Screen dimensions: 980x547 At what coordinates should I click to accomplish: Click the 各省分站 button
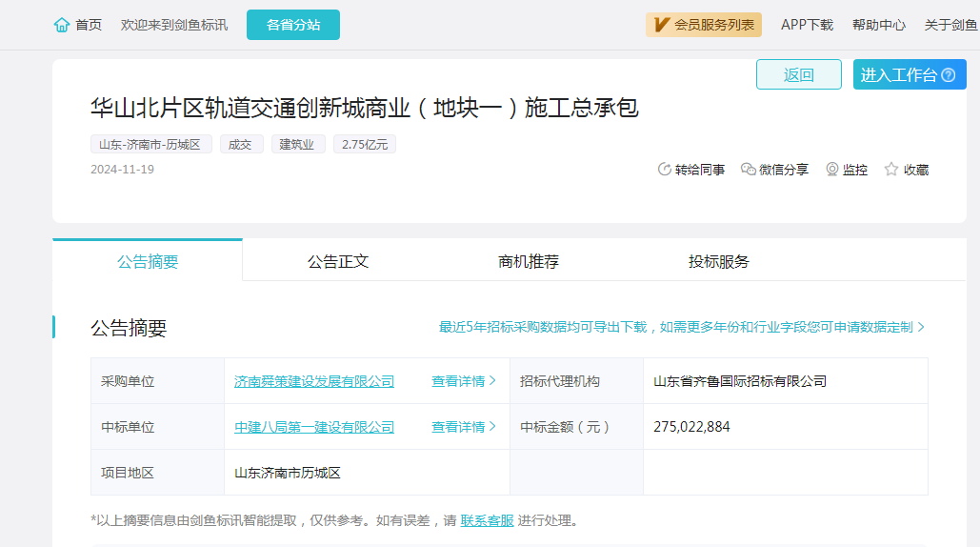coord(293,25)
